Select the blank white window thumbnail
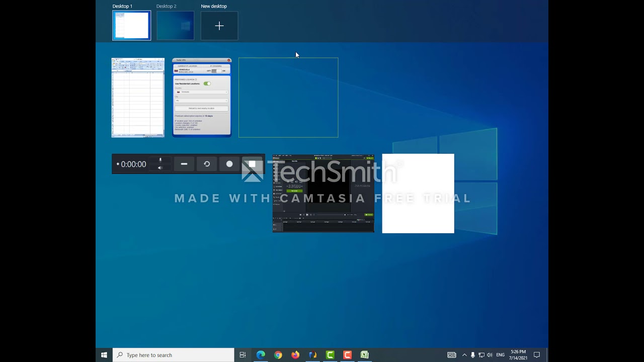This screenshot has width=644, height=362. click(x=418, y=194)
